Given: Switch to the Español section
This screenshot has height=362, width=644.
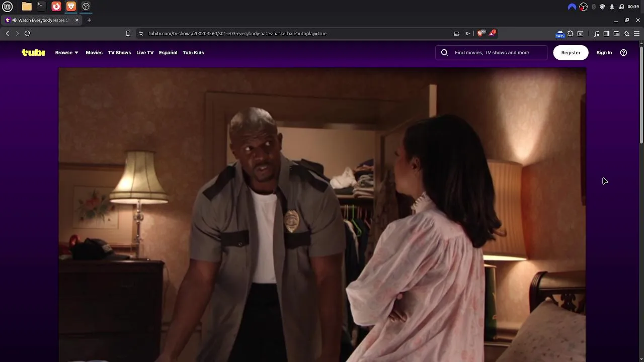Looking at the screenshot, I should (168, 52).
